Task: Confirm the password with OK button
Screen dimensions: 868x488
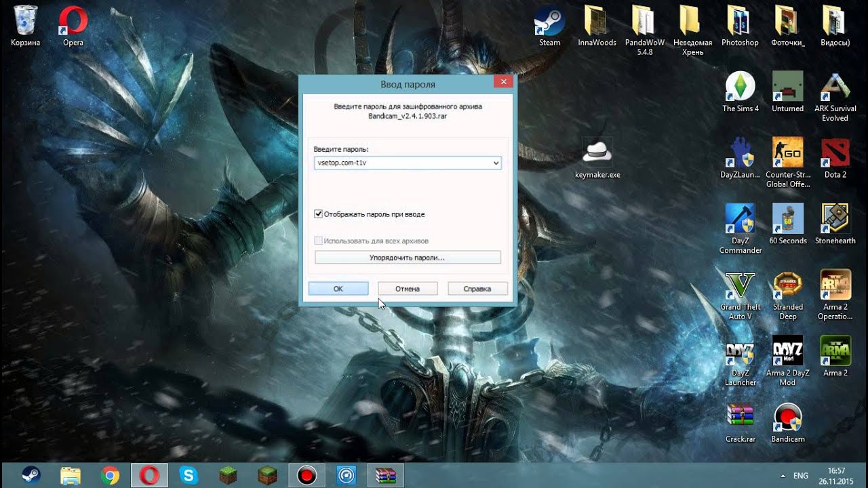Action: point(338,289)
